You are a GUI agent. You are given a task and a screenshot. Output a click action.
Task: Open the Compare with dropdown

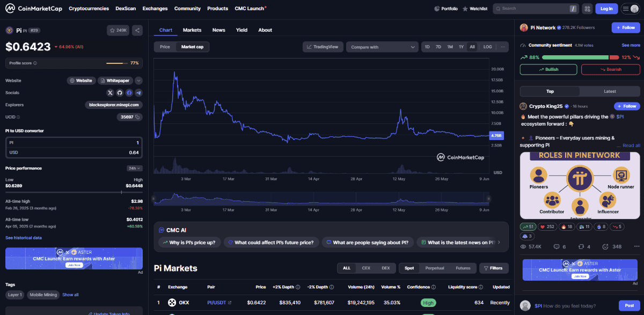tap(382, 47)
